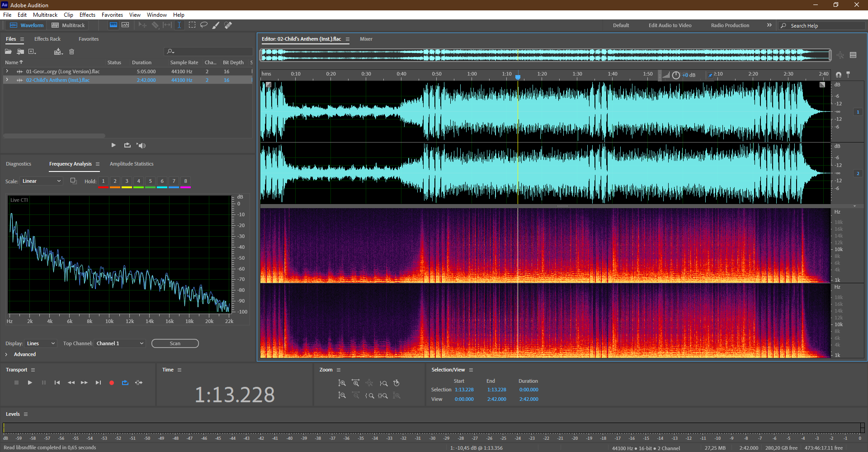Viewport: 868px width, 452px height.
Task: Open the Top Channel dropdown
Action: tap(120, 343)
